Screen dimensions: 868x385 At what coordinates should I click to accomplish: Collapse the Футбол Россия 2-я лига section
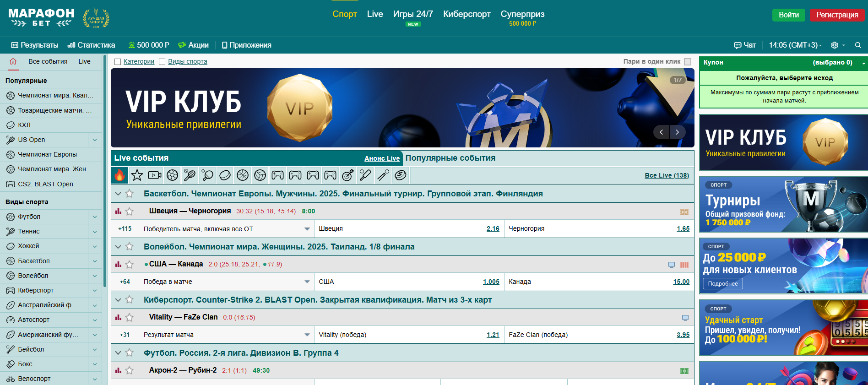click(118, 353)
